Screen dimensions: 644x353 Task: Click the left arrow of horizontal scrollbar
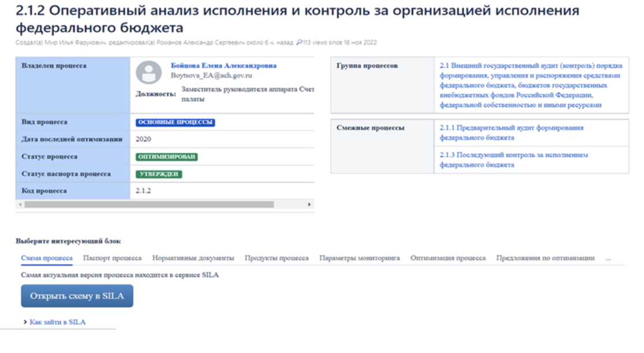20,204
